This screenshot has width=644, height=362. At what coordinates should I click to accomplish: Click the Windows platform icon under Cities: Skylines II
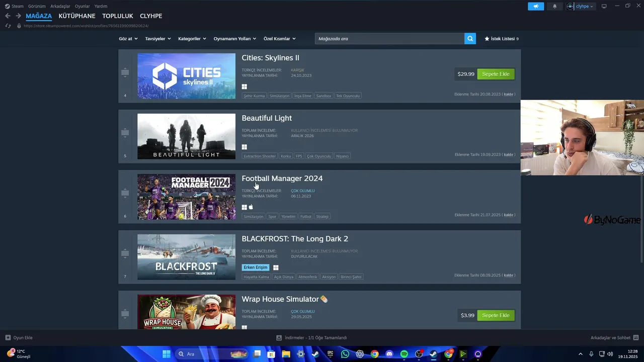(x=245, y=86)
